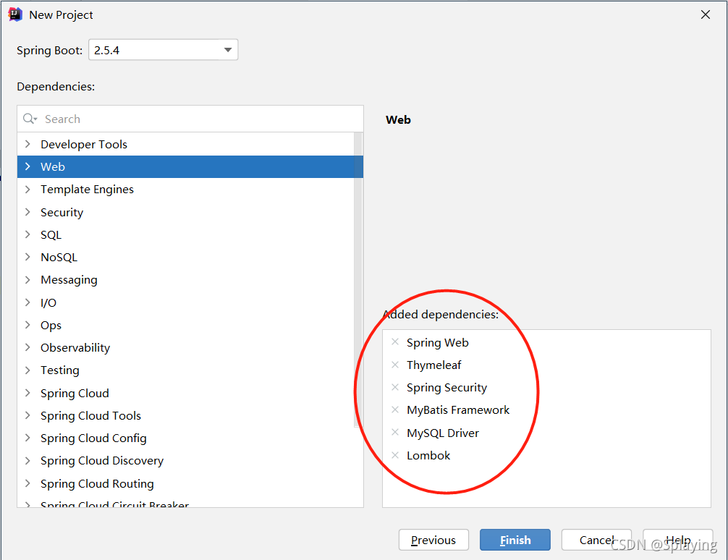Select MyBatis Framework in added dependencies

(x=458, y=410)
